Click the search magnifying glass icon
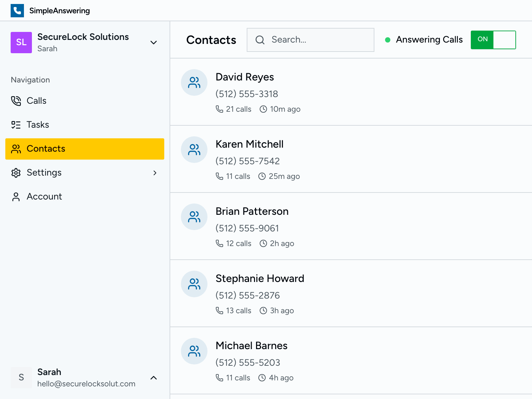This screenshot has height=399, width=532. click(260, 40)
